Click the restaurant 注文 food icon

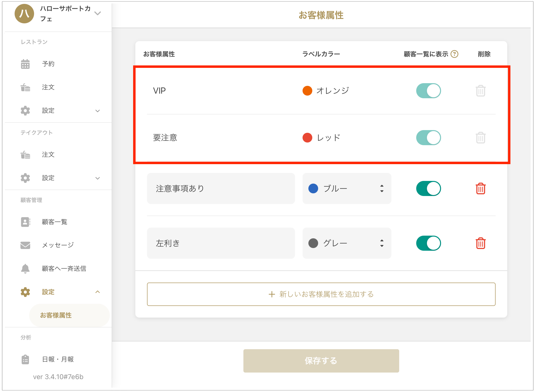click(x=25, y=87)
